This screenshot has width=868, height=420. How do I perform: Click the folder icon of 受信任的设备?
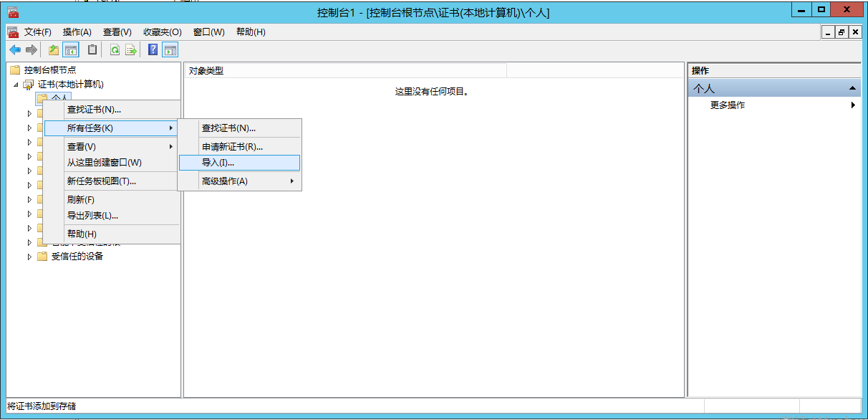coord(42,256)
